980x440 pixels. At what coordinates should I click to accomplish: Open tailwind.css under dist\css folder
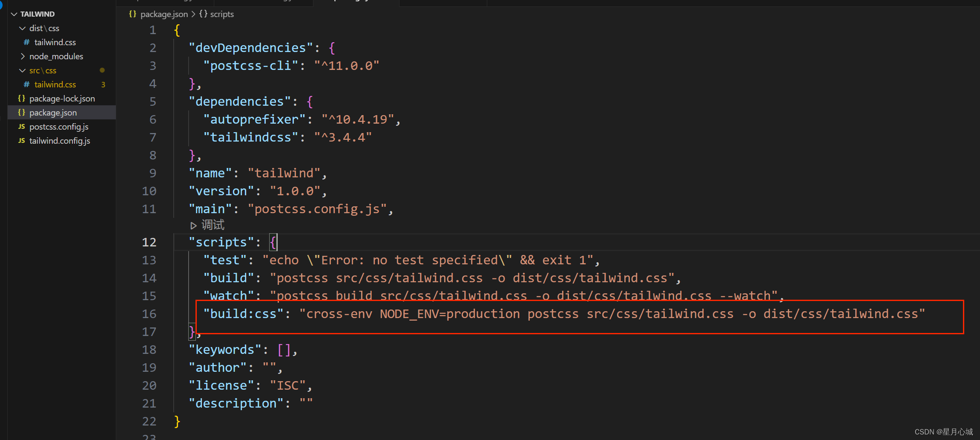[55, 42]
